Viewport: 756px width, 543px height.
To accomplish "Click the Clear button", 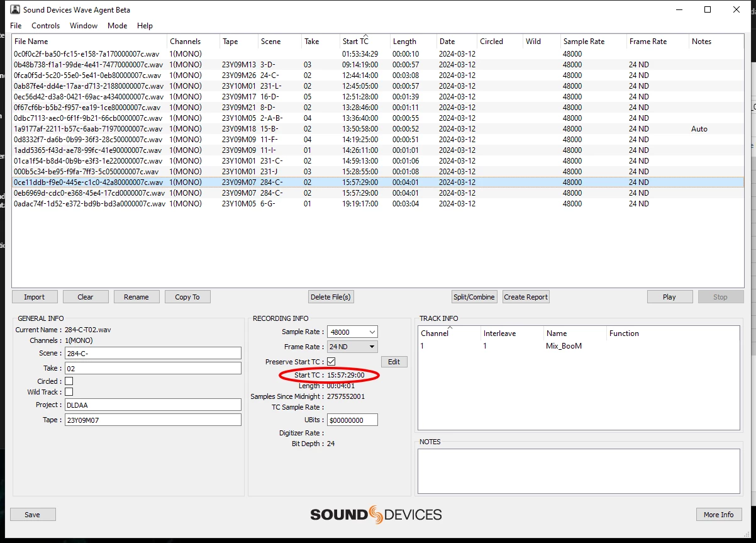I will point(86,297).
